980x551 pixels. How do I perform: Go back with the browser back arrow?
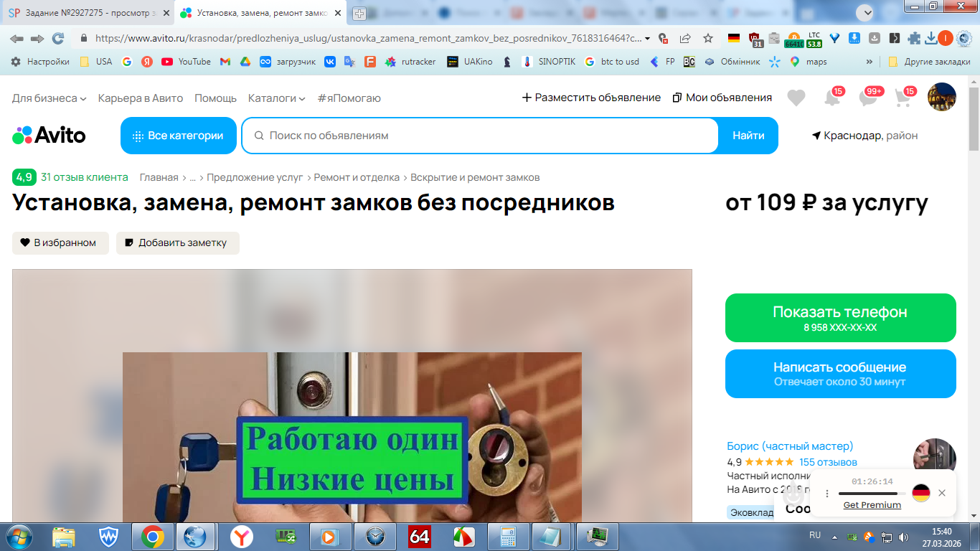click(x=17, y=38)
